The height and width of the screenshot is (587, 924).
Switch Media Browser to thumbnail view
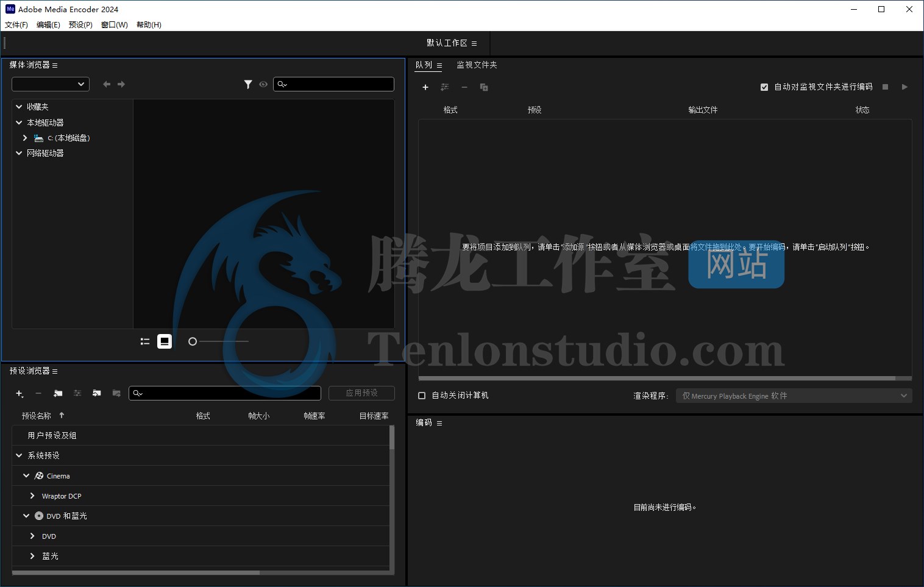[165, 341]
